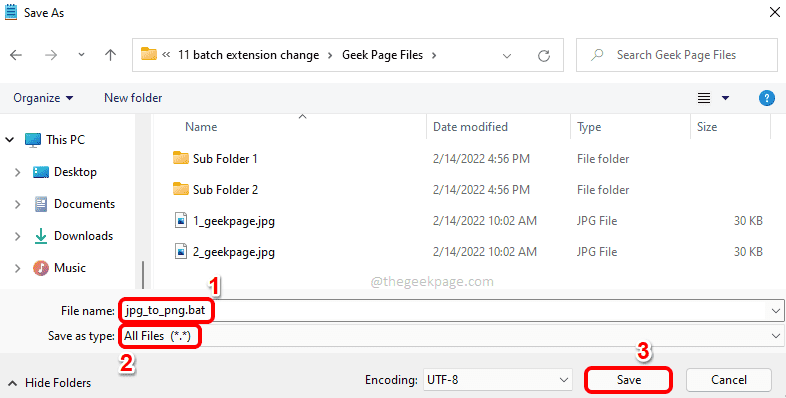The image size is (786, 398).
Task: Select the Sub Folder 1 name
Action: point(225,159)
